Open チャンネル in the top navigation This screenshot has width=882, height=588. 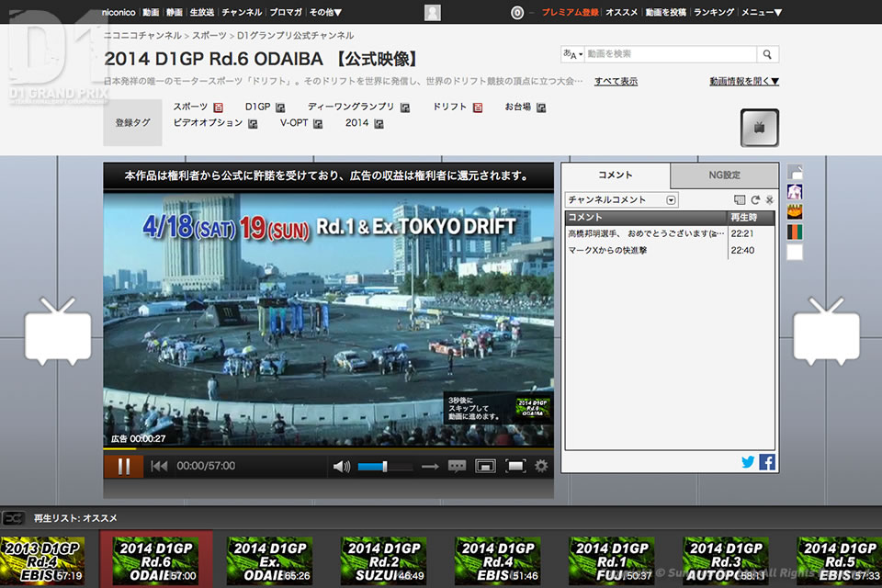[242, 12]
